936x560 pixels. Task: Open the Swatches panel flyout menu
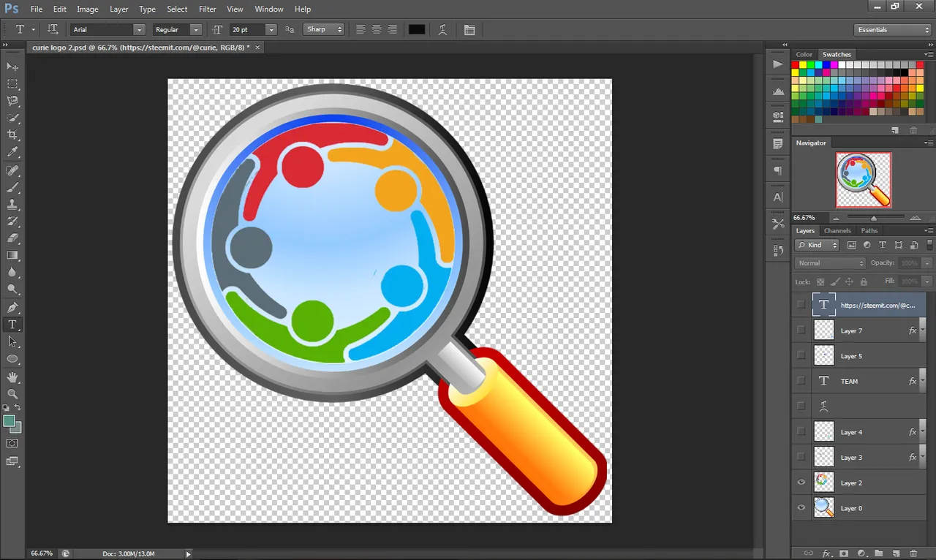(929, 54)
